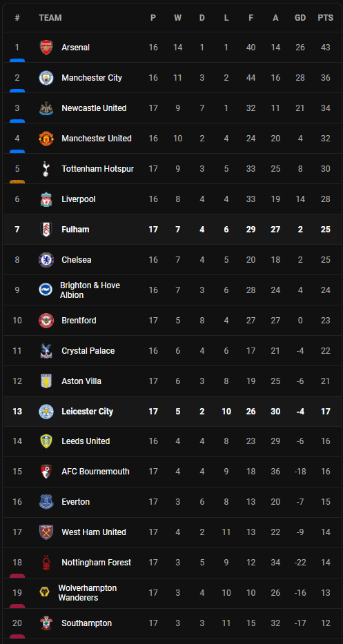Image resolution: width=343 pixels, height=644 pixels.
Task: Click the Arsenal club crest
Action: click(x=46, y=48)
